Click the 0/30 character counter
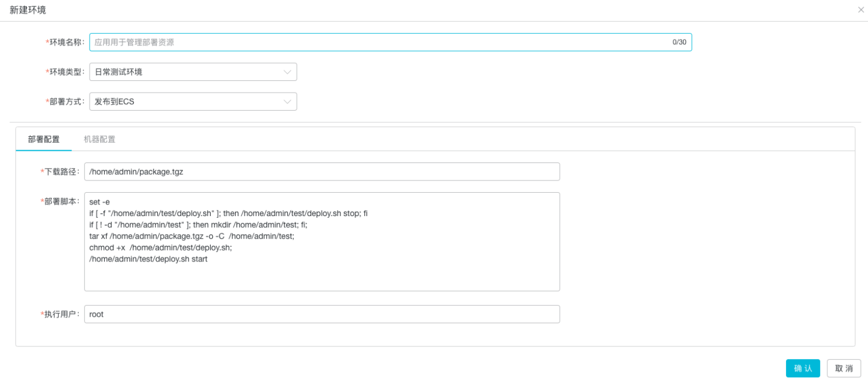The width and height of the screenshot is (868, 382). 680,42
